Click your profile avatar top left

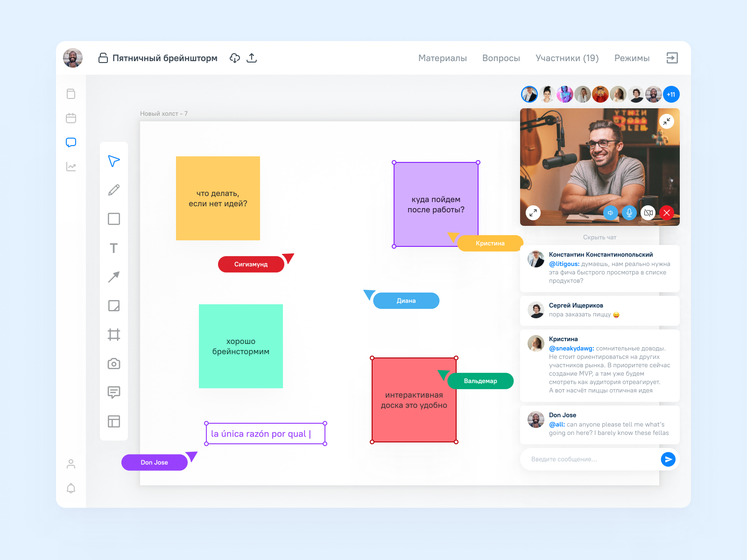tap(73, 58)
